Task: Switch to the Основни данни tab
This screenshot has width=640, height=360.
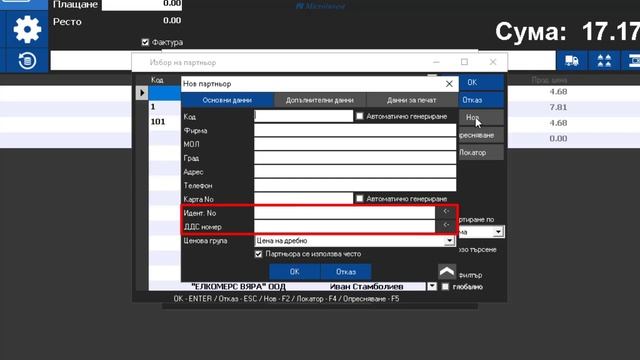Action: tap(227, 100)
